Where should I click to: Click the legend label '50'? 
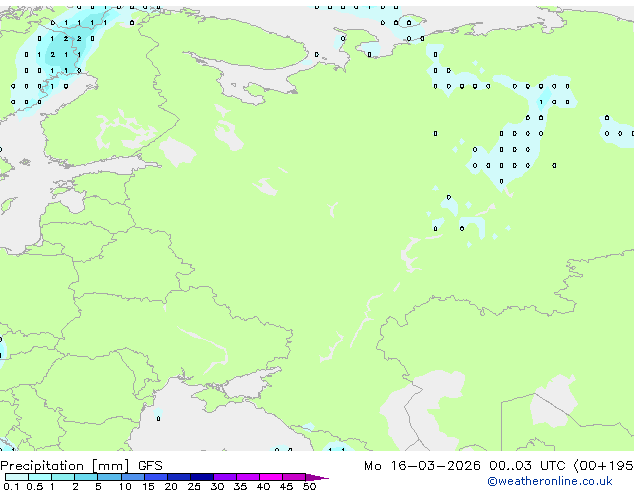pos(309,486)
